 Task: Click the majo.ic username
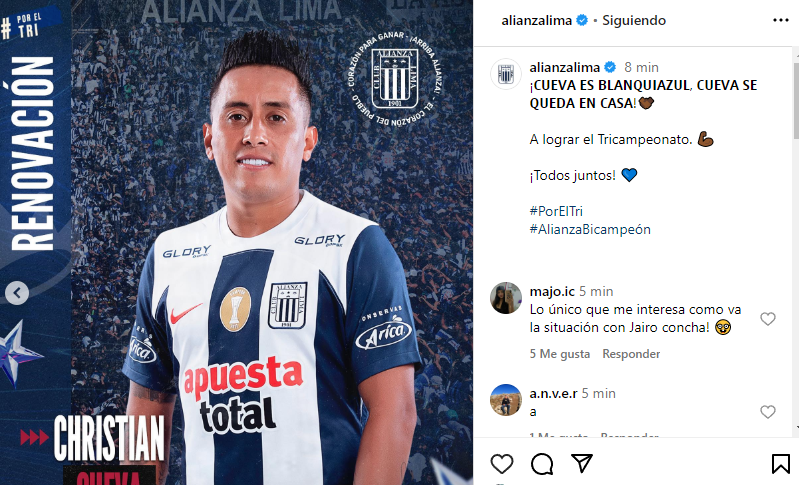pos(552,291)
